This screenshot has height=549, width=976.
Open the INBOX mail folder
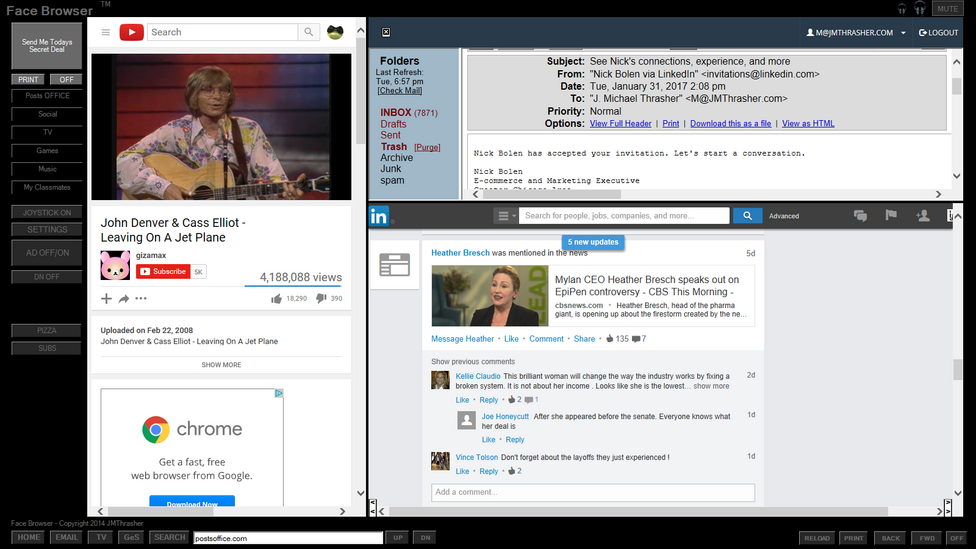tap(396, 113)
